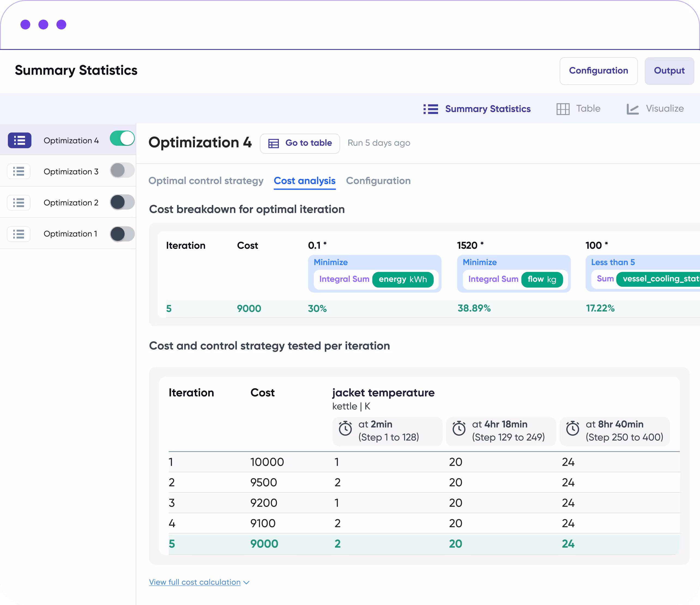The image size is (700, 605).
Task: Enable the Optimization 3 toggle
Action: pyautogui.click(x=122, y=170)
